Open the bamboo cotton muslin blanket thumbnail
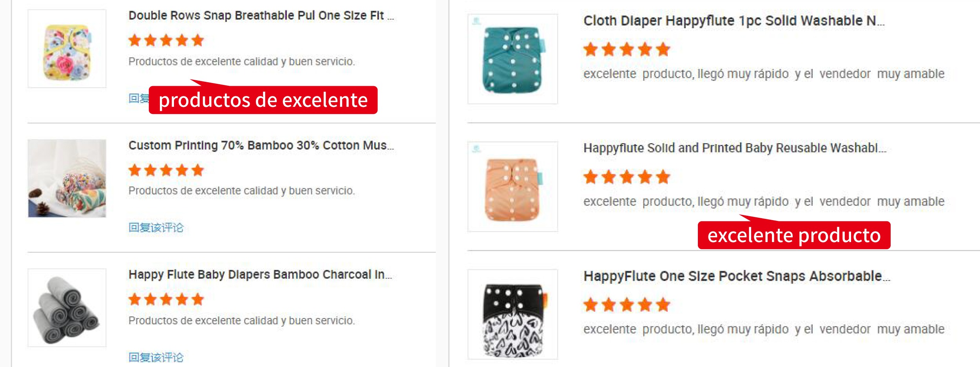Image resolution: width=980 pixels, height=367 pixels. pyautogui.click(x=67, y=178)
